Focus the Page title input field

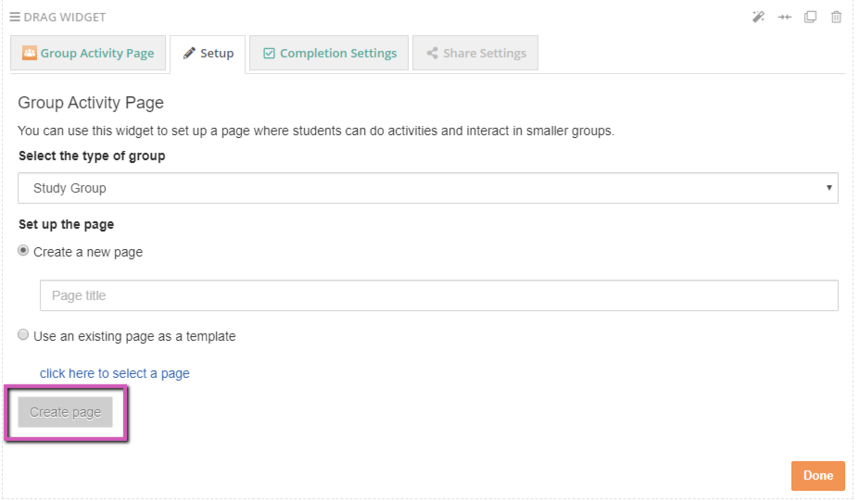pos(439,296)
